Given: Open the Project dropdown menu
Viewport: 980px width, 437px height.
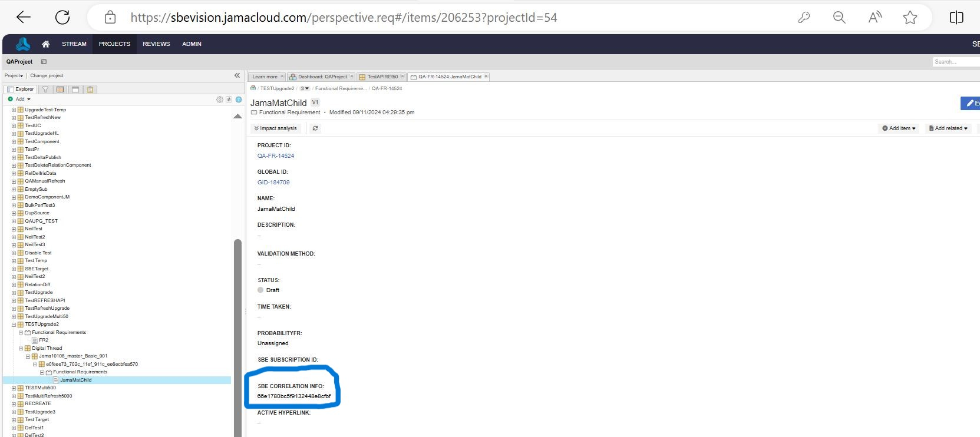Looking at the screenshot, I should 14,75.
